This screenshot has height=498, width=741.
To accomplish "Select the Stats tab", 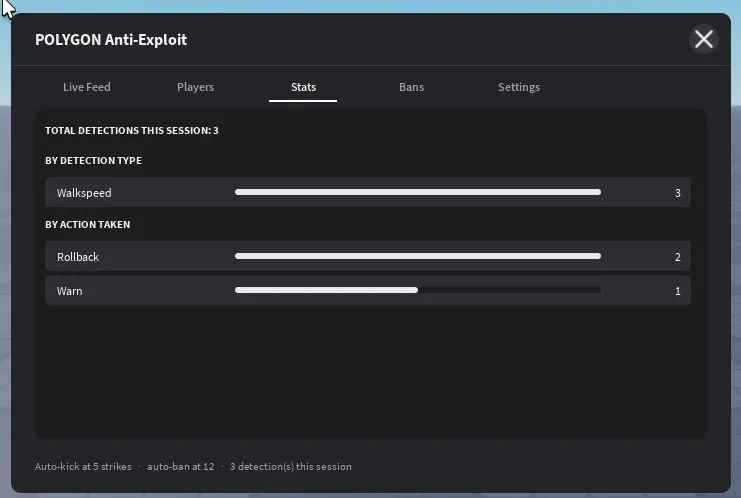I will pos(303,87).
